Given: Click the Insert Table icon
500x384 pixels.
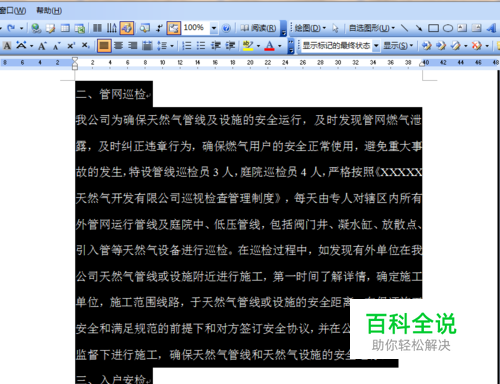Looking at the screenshot, I should point(65,28).
